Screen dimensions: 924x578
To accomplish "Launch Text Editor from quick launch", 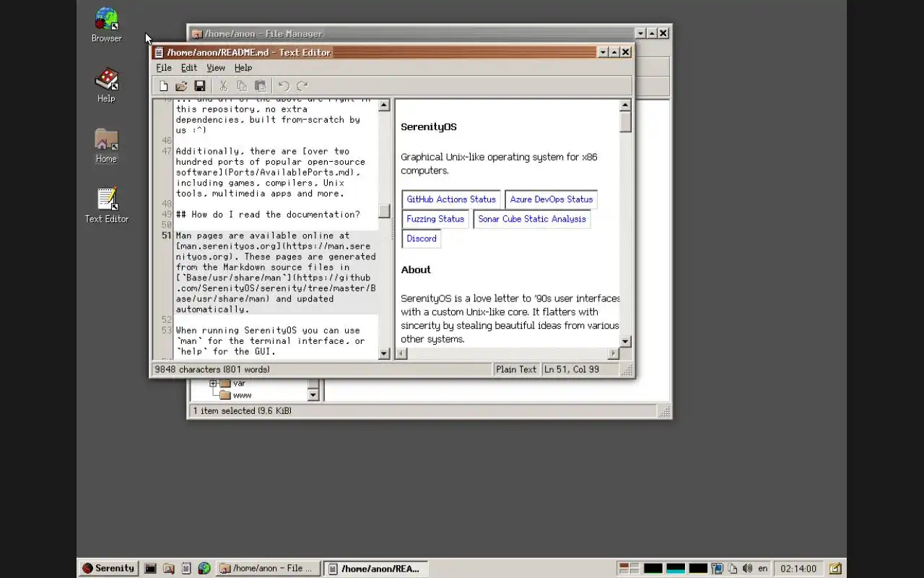I will point(186,569).
